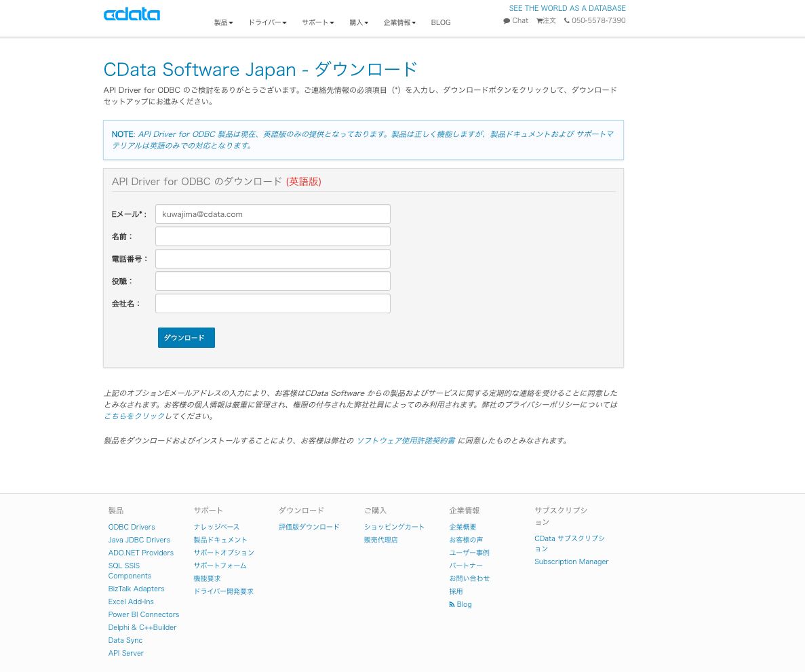Image resolution: width=805 pixels, height=672 pixels.
Task: Open BizTalk Adapters footer link
Action: [136, 589]
